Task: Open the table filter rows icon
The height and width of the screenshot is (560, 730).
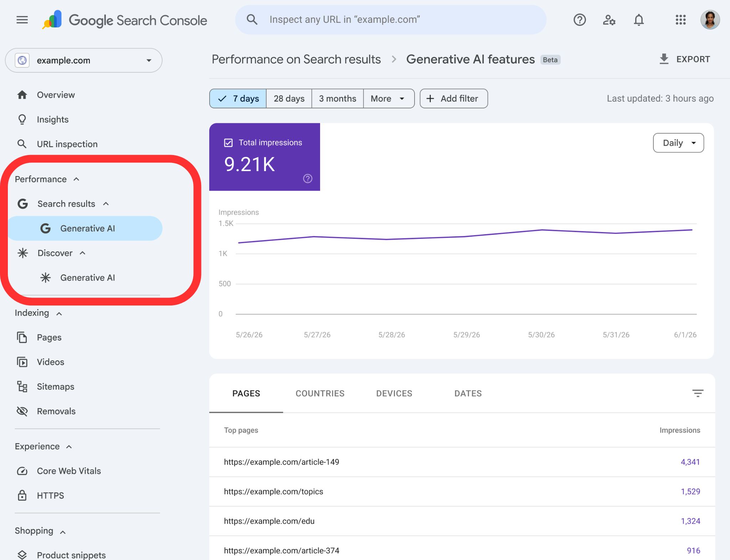Action: pos(698,393)
